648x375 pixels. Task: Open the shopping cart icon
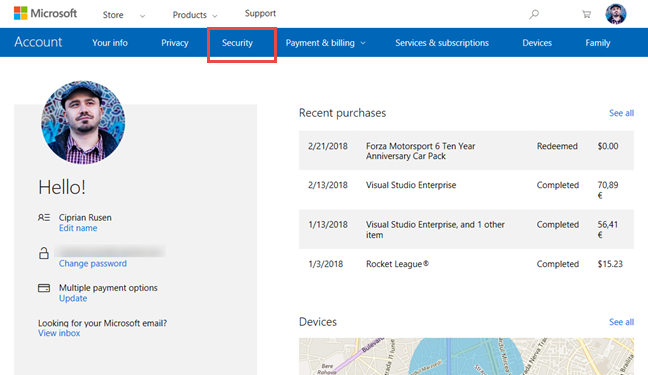point(586,14)
